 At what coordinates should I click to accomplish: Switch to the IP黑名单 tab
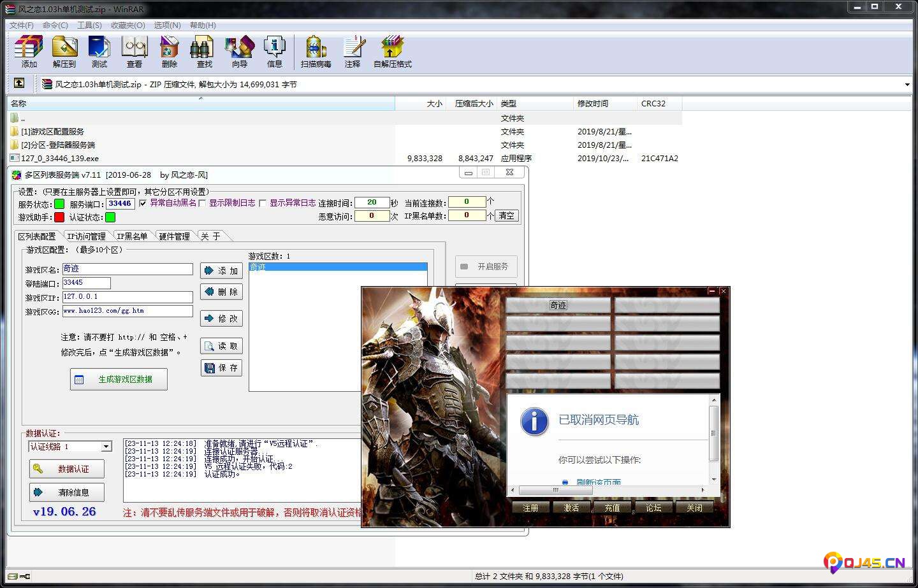133,236
